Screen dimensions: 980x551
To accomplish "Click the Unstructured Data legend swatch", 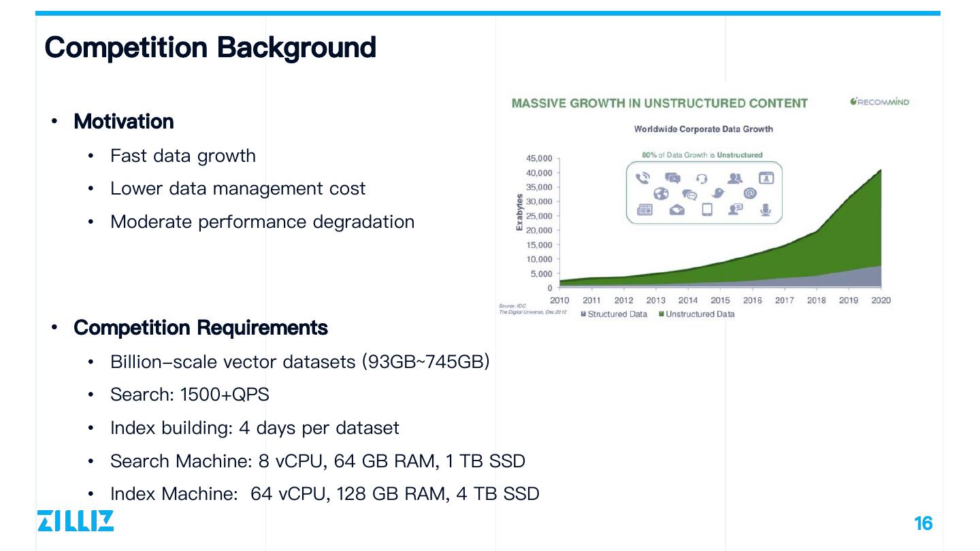I will pos(661,314).
